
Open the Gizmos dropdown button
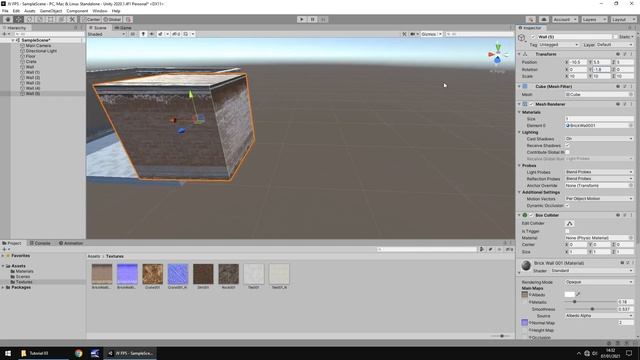coord(431,34)
